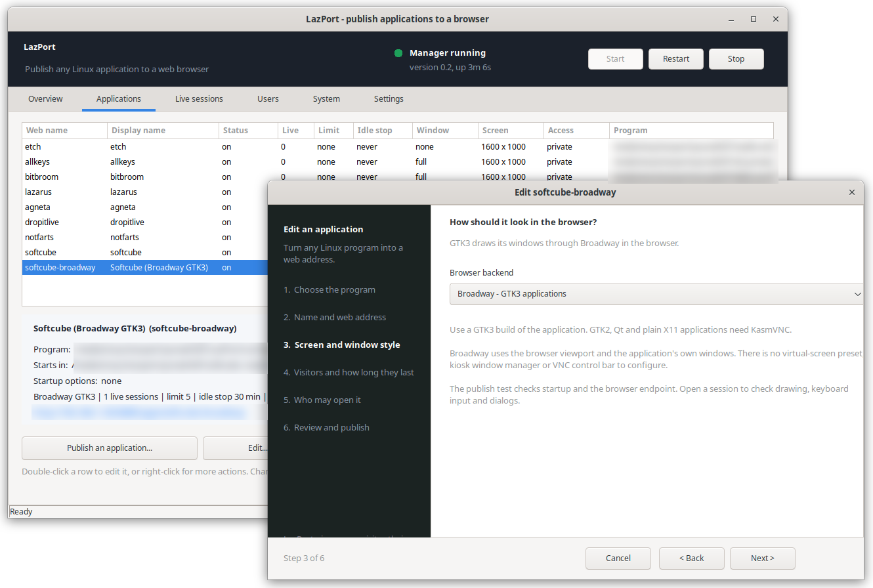Image resolution: width=873 pixels, height=588 pixels.
Task: Open the Live sessions tab
Action: pyautogui.click(x=199, y=99)
